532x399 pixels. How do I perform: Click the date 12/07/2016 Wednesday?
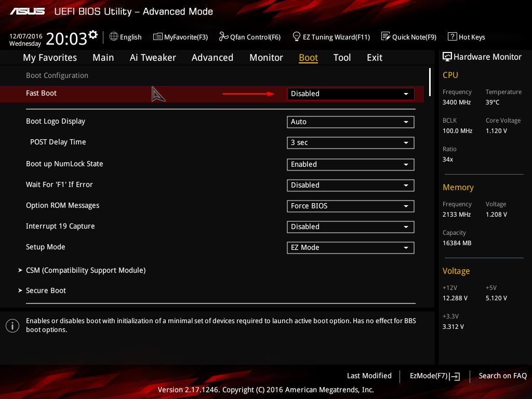(x=25, y=39)
